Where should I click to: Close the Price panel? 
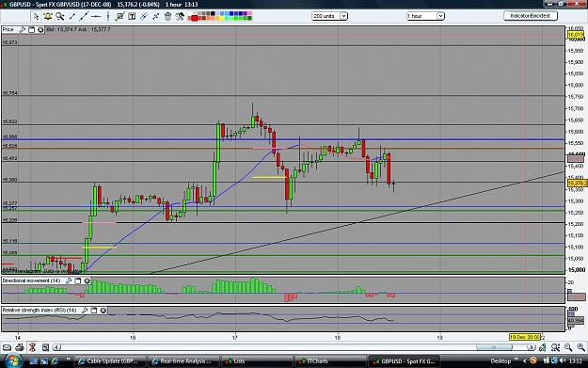click(x=40, y=29)
